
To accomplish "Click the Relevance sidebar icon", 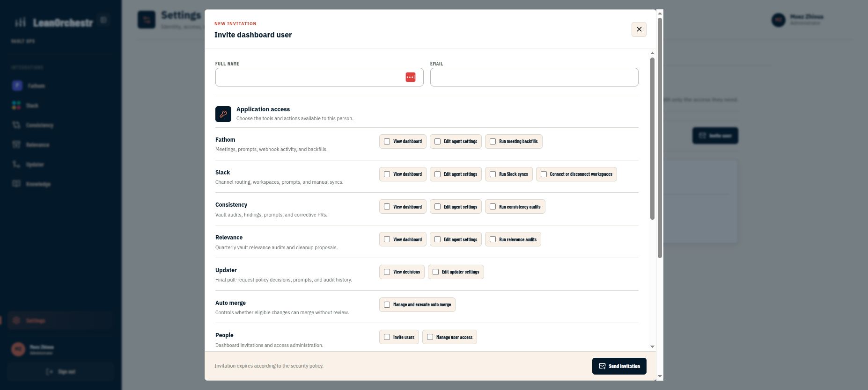I will pos(17,144).
